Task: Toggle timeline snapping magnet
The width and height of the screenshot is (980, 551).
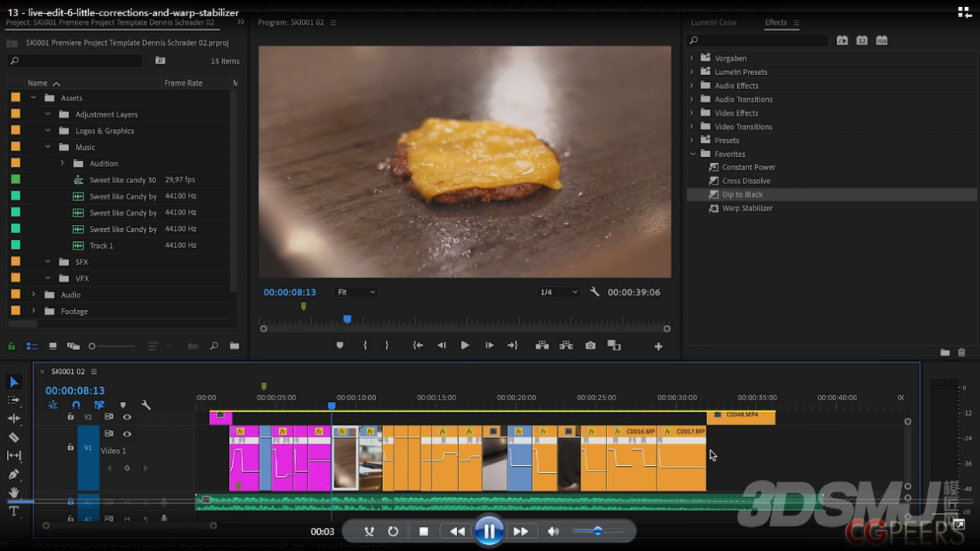Action: tap(76, 405)
